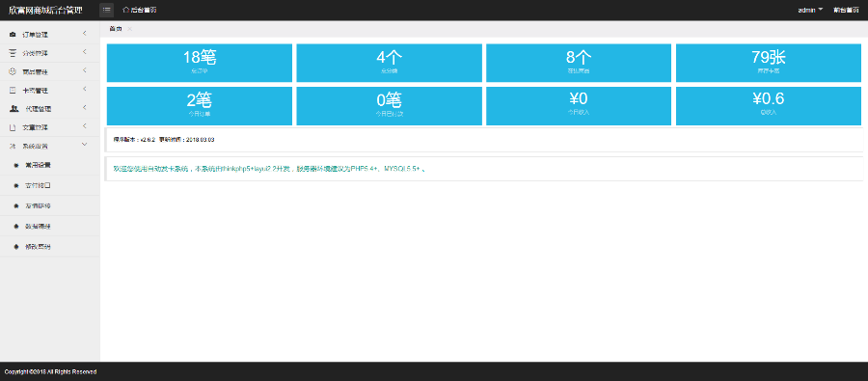The width and height of the screenshot is (868, 381).
Task: Click the 订单管理 sidebar icon
Action: [13, 35]
